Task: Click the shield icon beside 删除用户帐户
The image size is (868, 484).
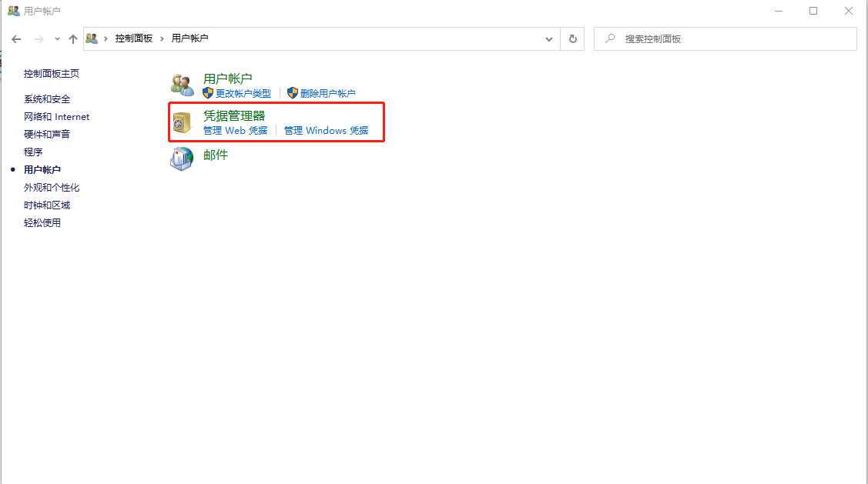Action: [293, 93]
